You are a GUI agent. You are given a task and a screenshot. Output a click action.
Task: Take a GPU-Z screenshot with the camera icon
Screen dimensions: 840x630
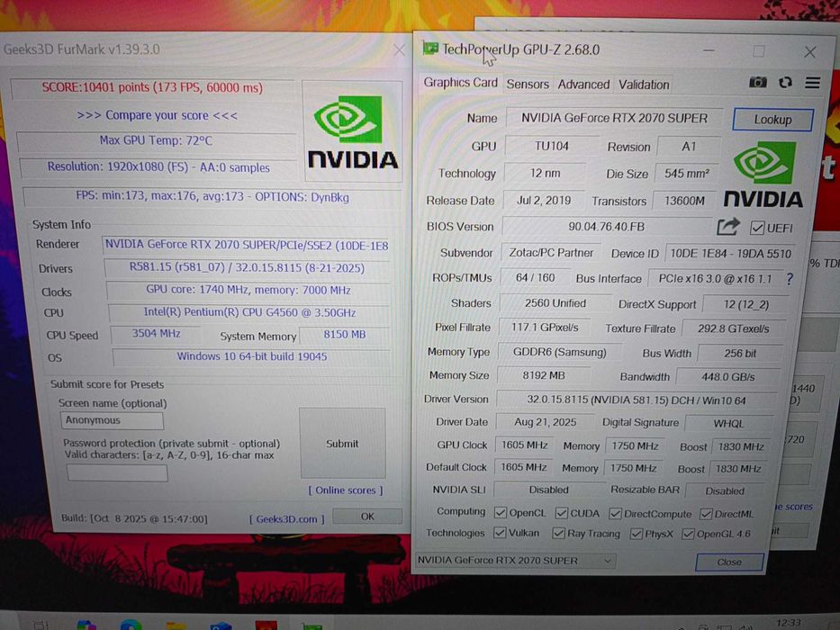click(757, 82)
